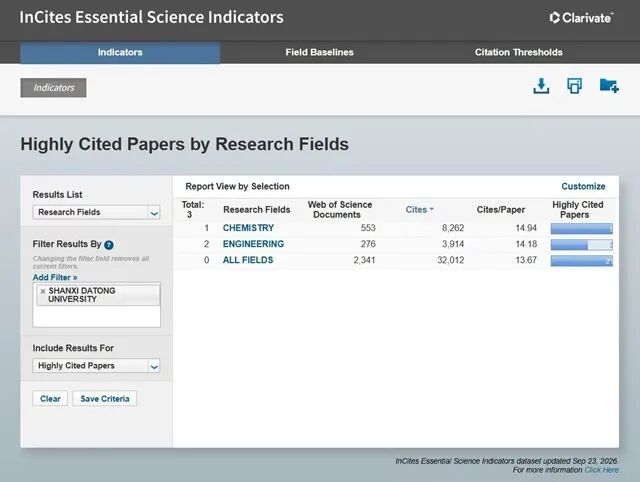Select the All Fields documents value 2,341

tap(364, 260)
